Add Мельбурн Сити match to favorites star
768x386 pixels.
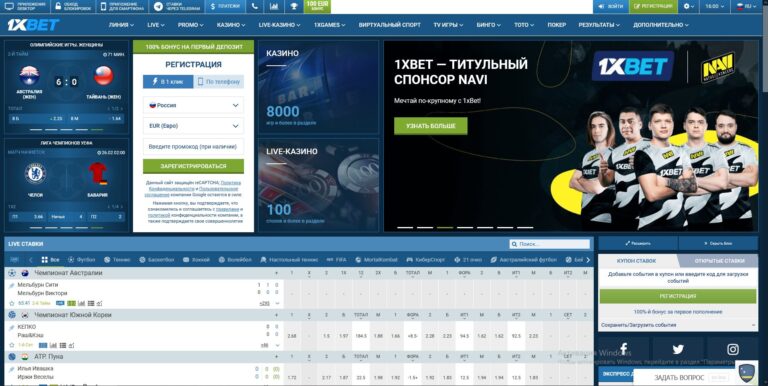tap(12, 303)
